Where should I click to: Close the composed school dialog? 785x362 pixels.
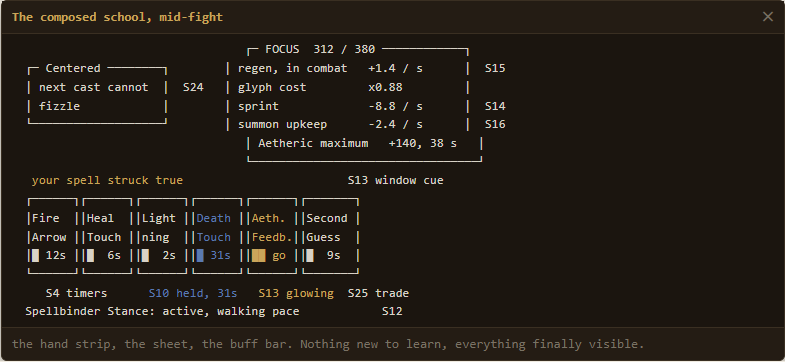pos(767,17)
